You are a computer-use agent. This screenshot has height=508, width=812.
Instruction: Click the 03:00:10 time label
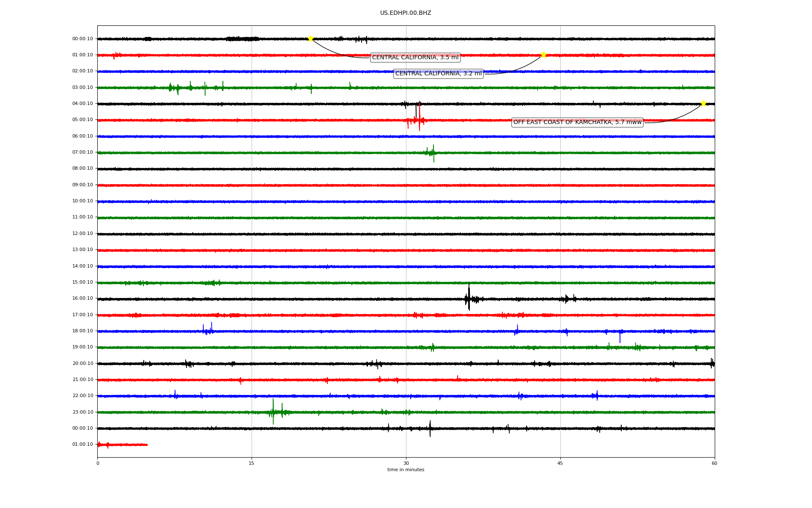(x=82, y=88)
